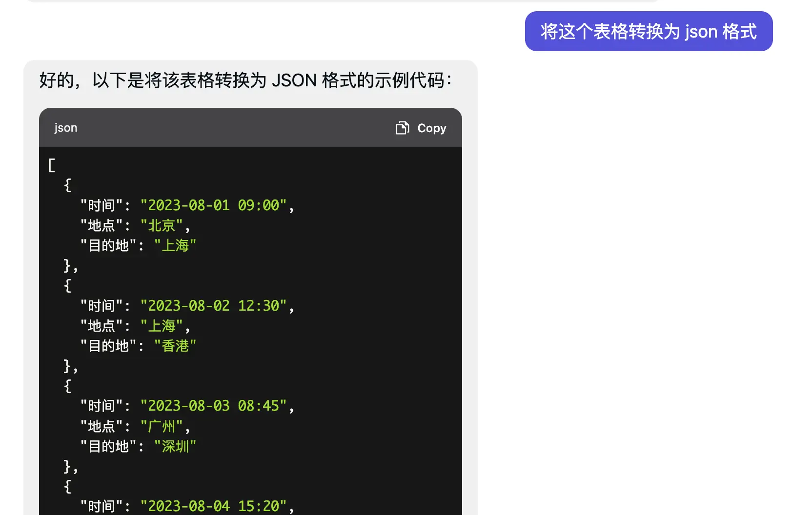Viewport: 812px width, 515px height.
Task: Click the "上海" location in second object
Action: pos(162,326)
